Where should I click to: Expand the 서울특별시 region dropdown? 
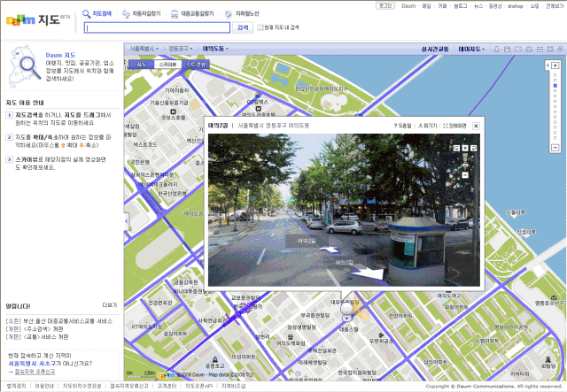(144, 49)
